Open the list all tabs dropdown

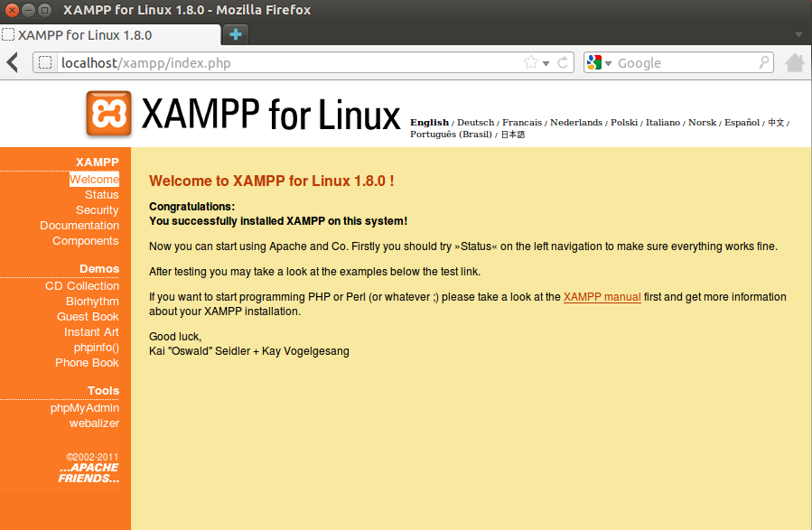click(798, 34)
